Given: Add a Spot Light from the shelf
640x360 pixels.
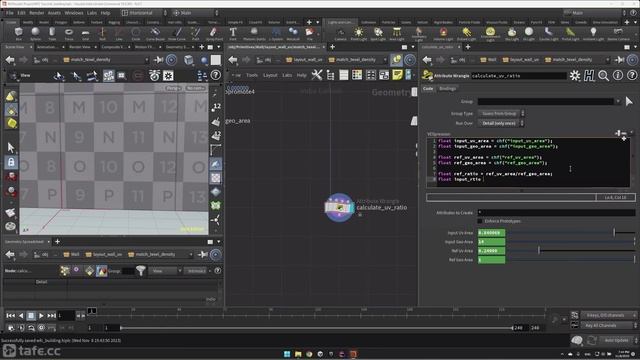Looking at the screenshot, I should (x=378, y=33).
